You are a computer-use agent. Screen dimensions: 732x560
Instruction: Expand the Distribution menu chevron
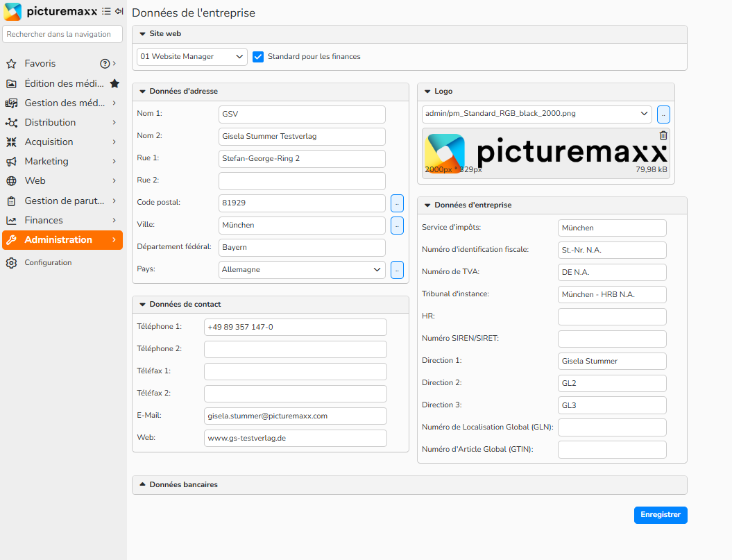[114, 122]
